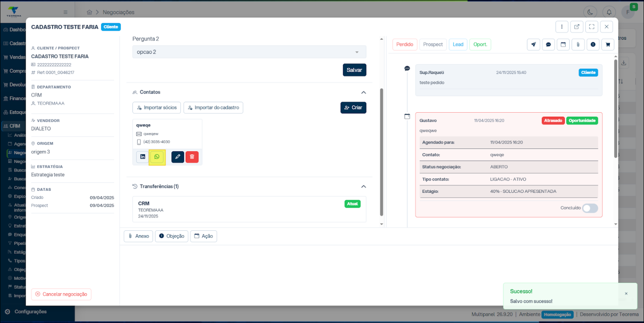
Task: Click Importar sócios
Action: [157, 108]
